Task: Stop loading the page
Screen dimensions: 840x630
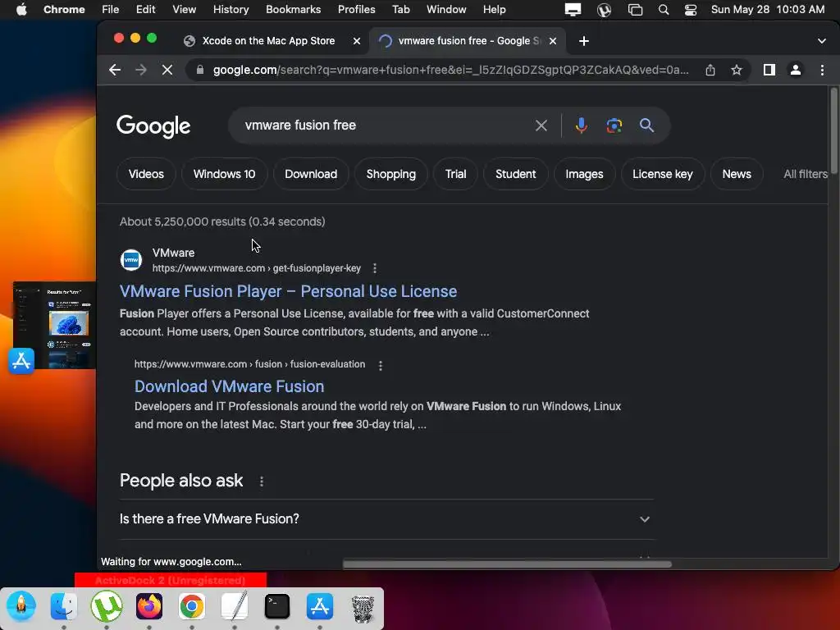Action: click(167, 71)
